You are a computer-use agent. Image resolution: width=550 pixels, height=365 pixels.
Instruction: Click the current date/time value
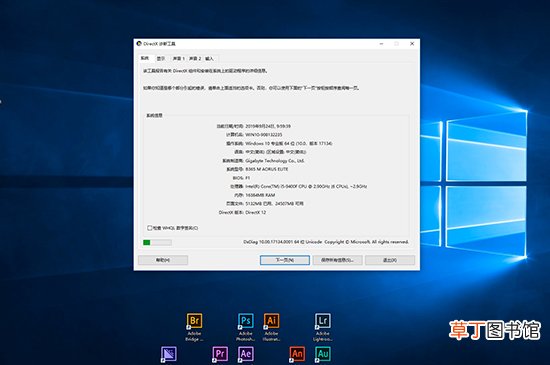pos(268,126)
